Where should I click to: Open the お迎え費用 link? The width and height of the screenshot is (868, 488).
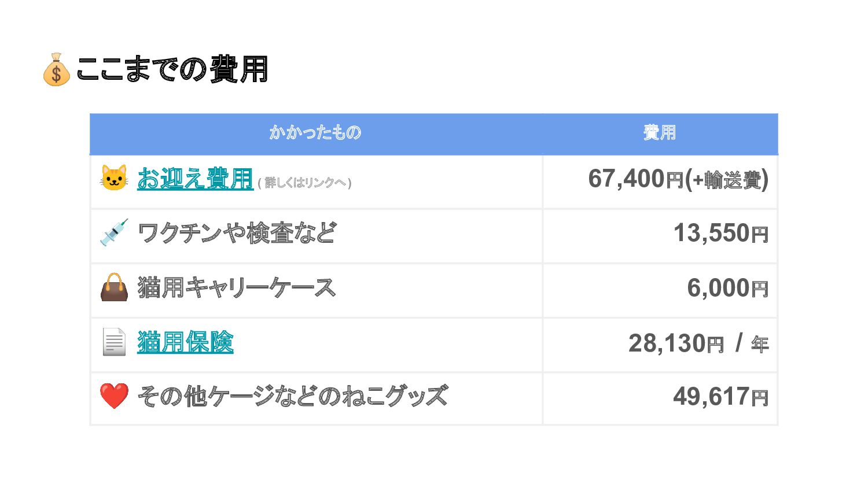coord(195,179)
